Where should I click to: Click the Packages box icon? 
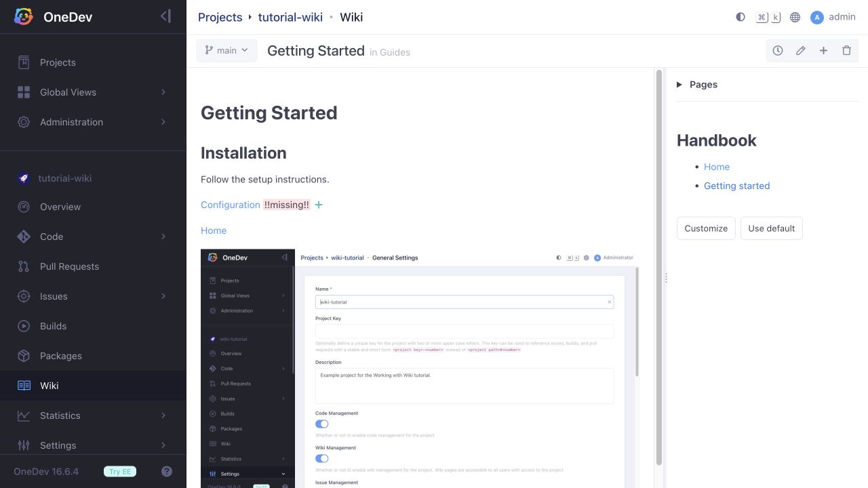pyautogui.click(x=24, y=356)
